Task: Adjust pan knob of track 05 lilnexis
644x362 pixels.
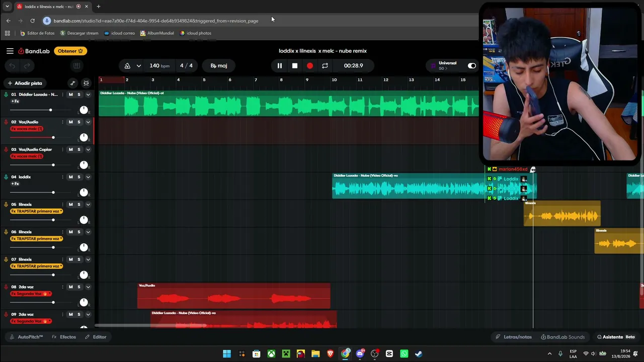Action: (84, 220)
